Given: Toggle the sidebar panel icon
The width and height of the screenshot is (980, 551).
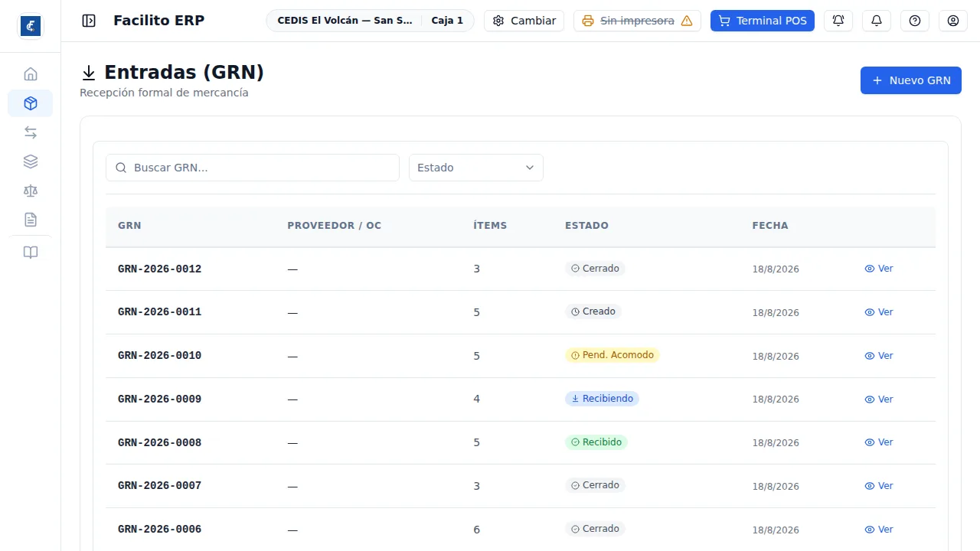Looking at the screenshot, I should click(89, 21).
